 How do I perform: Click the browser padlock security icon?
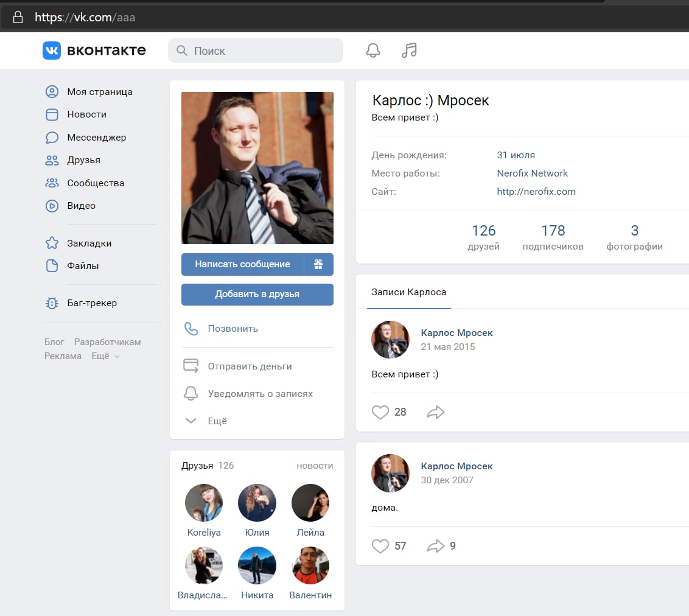pos(18,17)
